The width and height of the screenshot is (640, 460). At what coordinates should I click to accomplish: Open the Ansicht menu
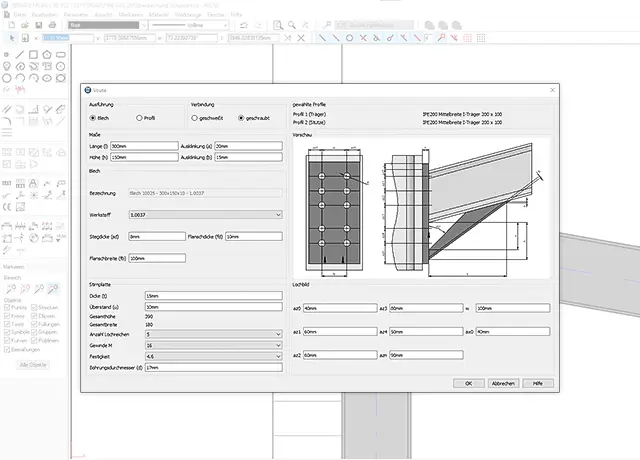[x=101, y=16]
